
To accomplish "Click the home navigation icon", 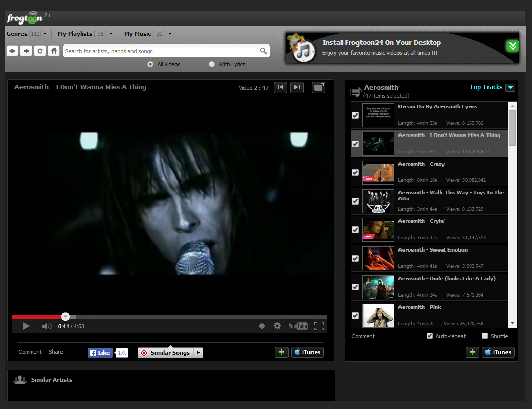I will click(x=54, y=51).
